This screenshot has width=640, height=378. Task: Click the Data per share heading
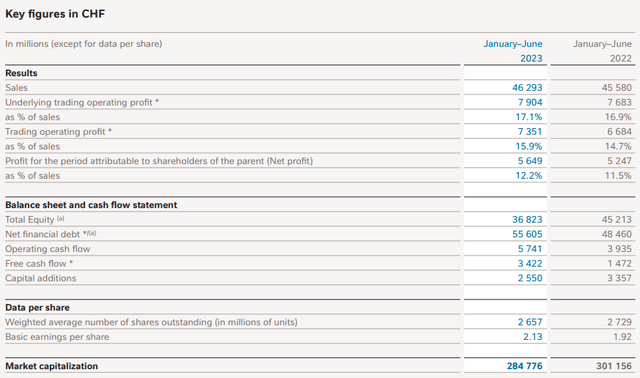coord(37,307)
